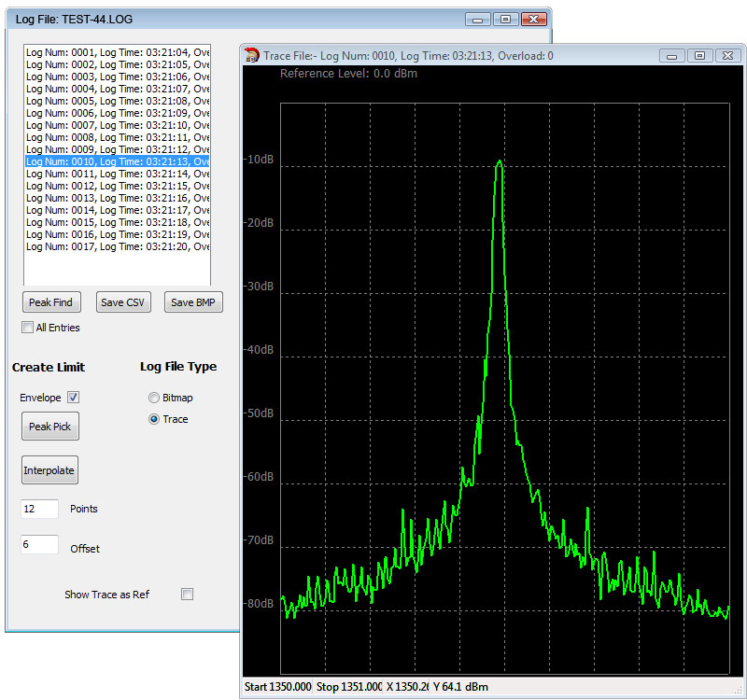Enable the All Entries checkbox
The image size is (747, 700).
(x=27, y=328)
